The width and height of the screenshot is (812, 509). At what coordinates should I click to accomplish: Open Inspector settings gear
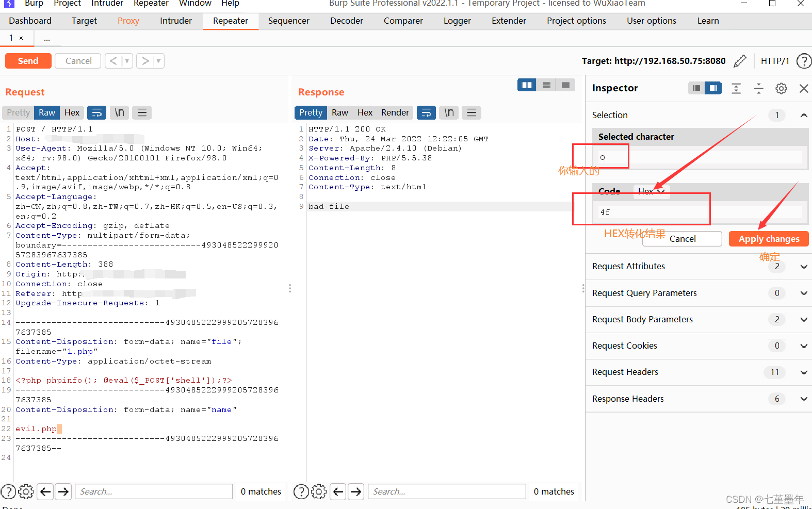782,88
